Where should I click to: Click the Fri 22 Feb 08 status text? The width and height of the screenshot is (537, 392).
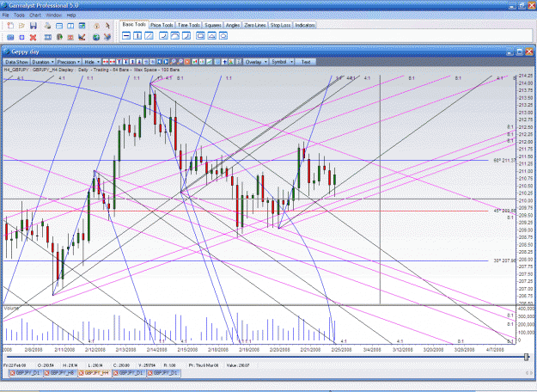(x=15, y=365)
